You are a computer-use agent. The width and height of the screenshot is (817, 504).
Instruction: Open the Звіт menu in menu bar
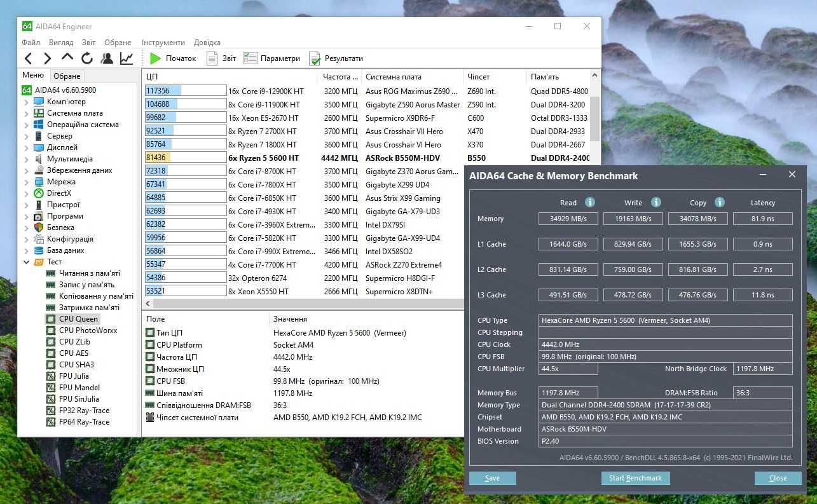point(89,43)
